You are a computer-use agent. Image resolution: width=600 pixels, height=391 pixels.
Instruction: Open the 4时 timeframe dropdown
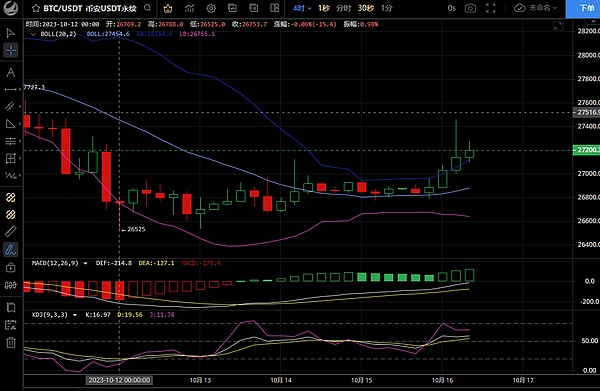point(302,8)
